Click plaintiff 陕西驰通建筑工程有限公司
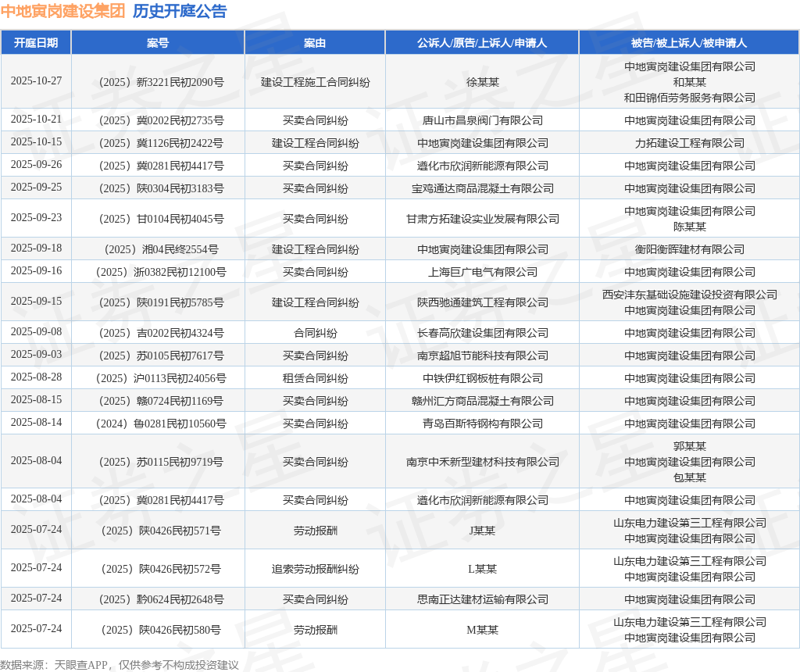 [x=483, y=302]
